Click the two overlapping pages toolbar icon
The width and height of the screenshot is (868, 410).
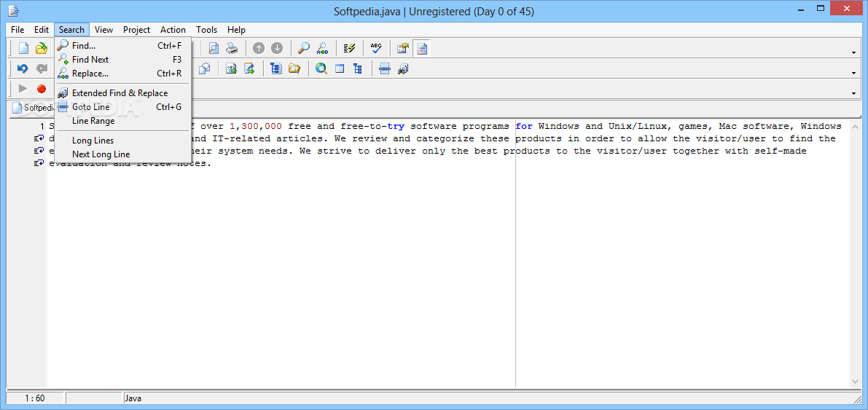[205, 68]
